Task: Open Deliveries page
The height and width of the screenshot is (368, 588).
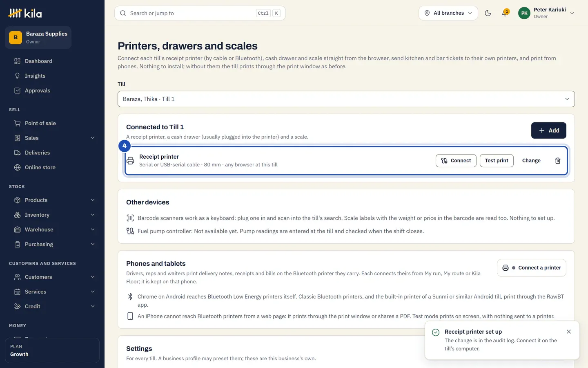Action: (52, 153)
